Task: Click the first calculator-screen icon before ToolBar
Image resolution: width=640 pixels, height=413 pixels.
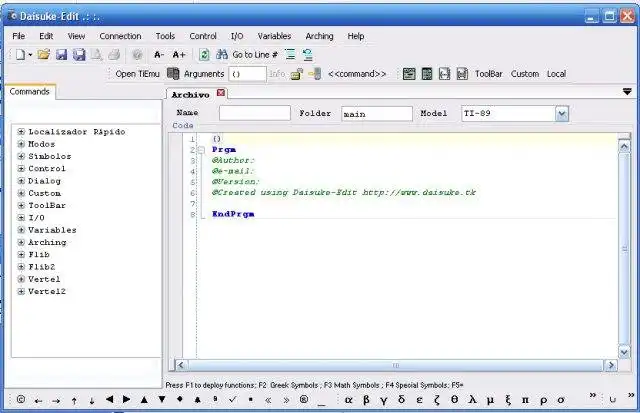Action: click(x=409, y=74)
